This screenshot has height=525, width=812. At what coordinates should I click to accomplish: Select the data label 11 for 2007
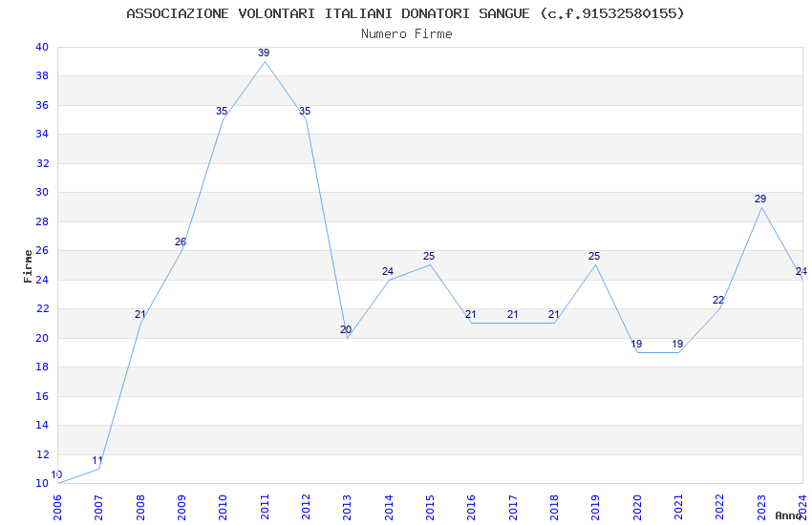tap(97, 460)
